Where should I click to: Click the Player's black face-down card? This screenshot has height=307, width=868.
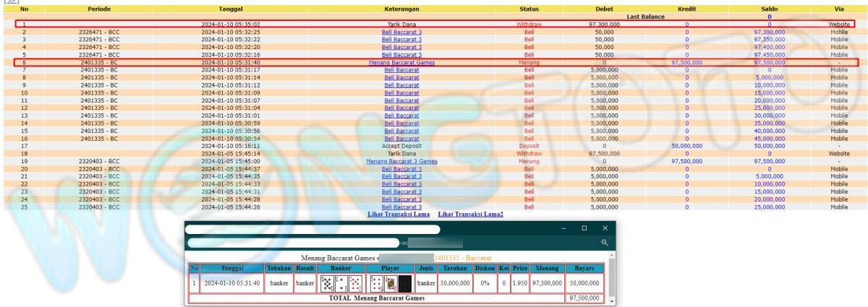[x=406, y=283]
